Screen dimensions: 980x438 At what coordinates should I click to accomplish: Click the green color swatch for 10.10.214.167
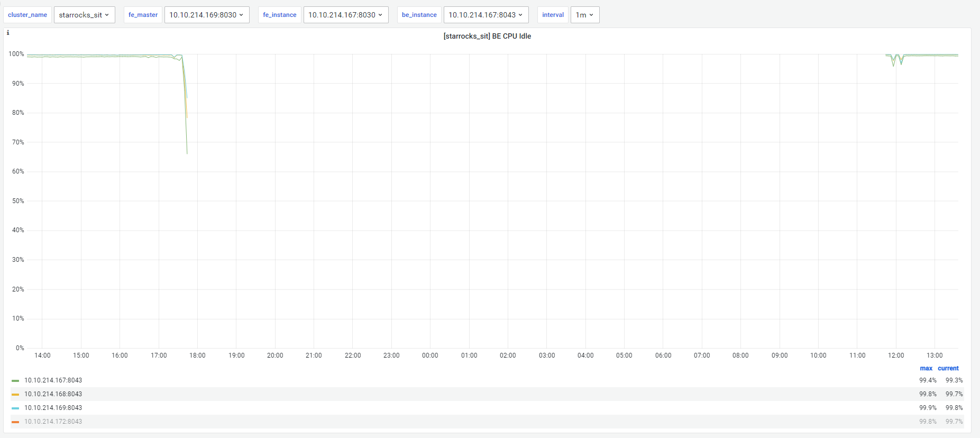point(15,380)
